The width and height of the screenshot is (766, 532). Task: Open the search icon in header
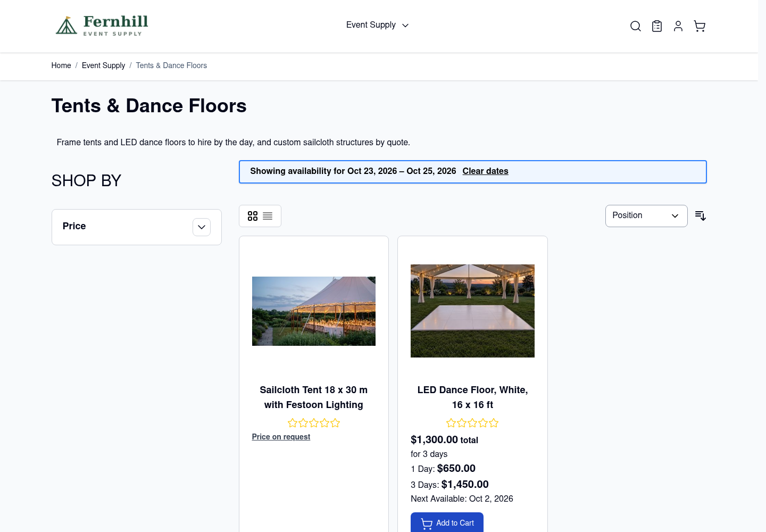pos(635,26)
